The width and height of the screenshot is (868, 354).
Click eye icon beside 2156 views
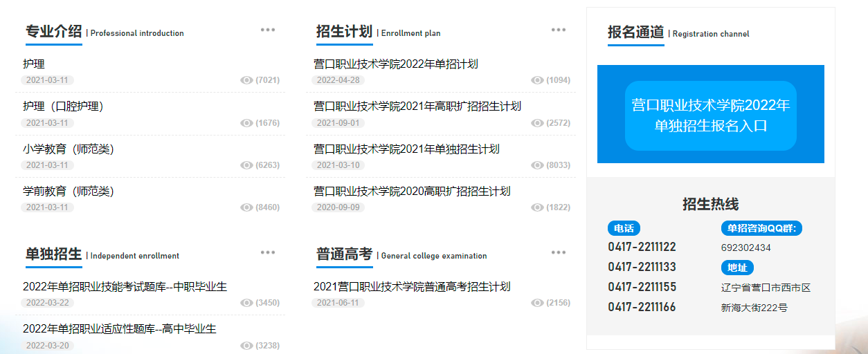click(x=537, y=303)
